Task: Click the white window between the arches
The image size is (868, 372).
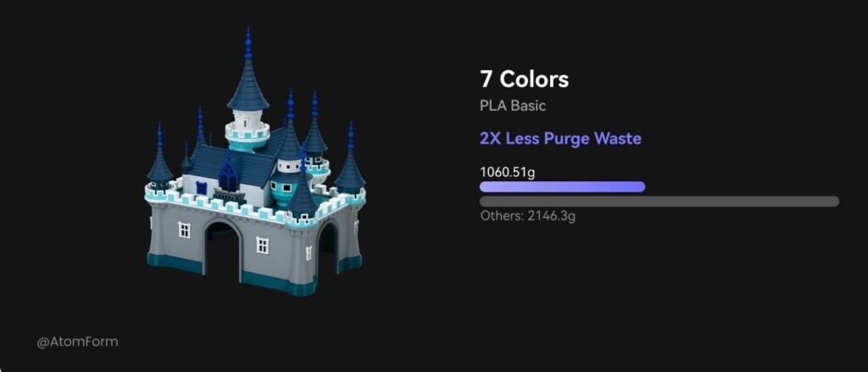Action: click(262, 245)
